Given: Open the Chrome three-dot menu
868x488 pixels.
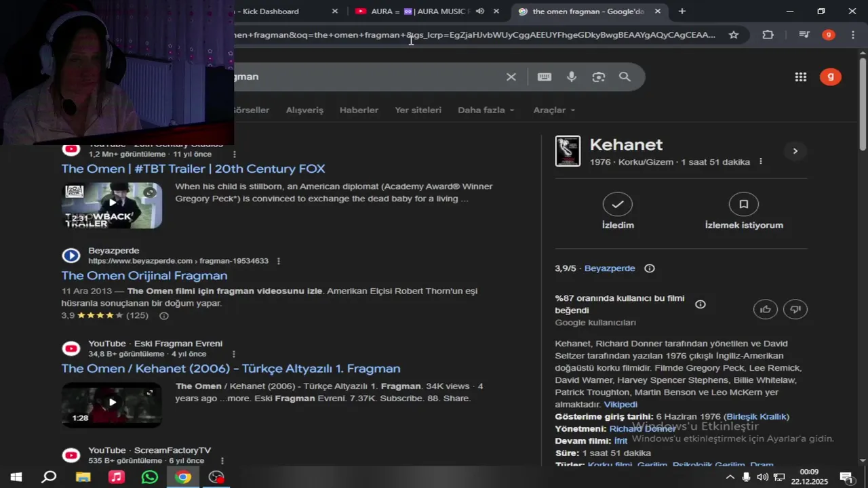Looking at the screenshot, I should 853,35.
